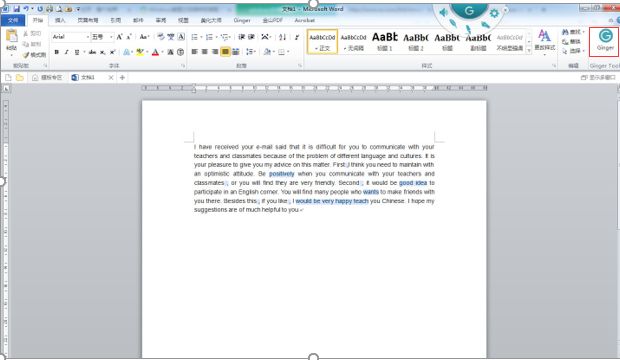Open the Ginger widget settings gear

pos(494,13)
